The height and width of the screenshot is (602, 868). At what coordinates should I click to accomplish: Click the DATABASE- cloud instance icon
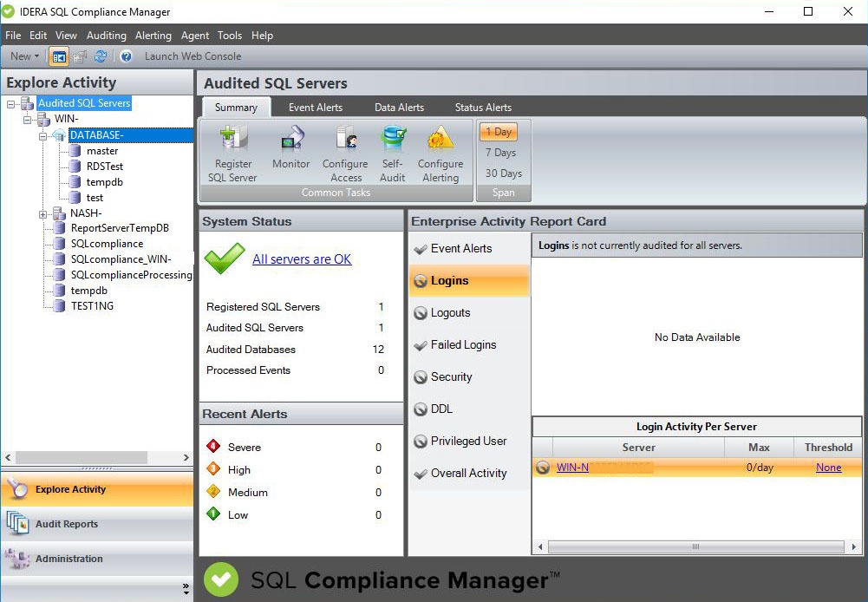[x=59, y=135]
